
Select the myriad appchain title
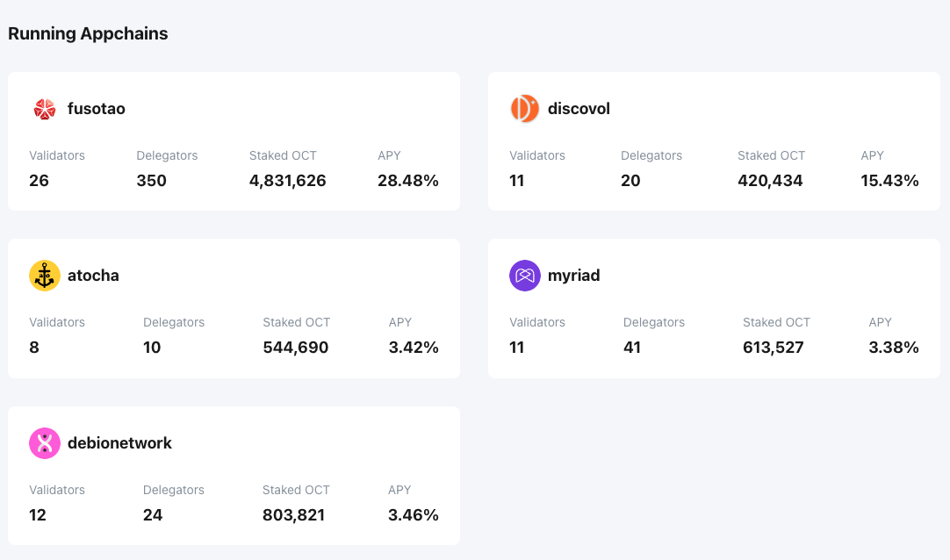[x=573, y=276]
